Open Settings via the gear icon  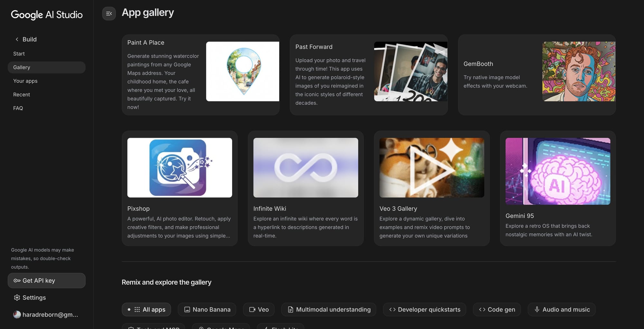click(x=16, y=297)
